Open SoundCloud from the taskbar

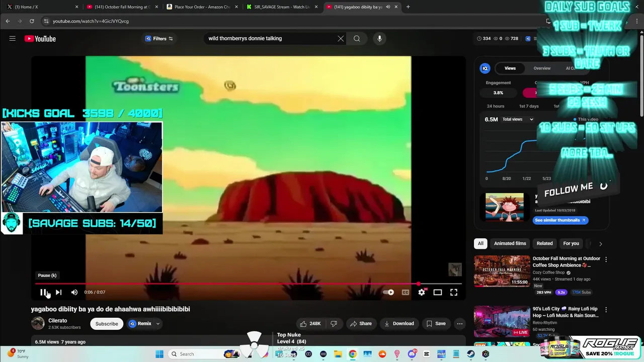[x=382, y=354]
